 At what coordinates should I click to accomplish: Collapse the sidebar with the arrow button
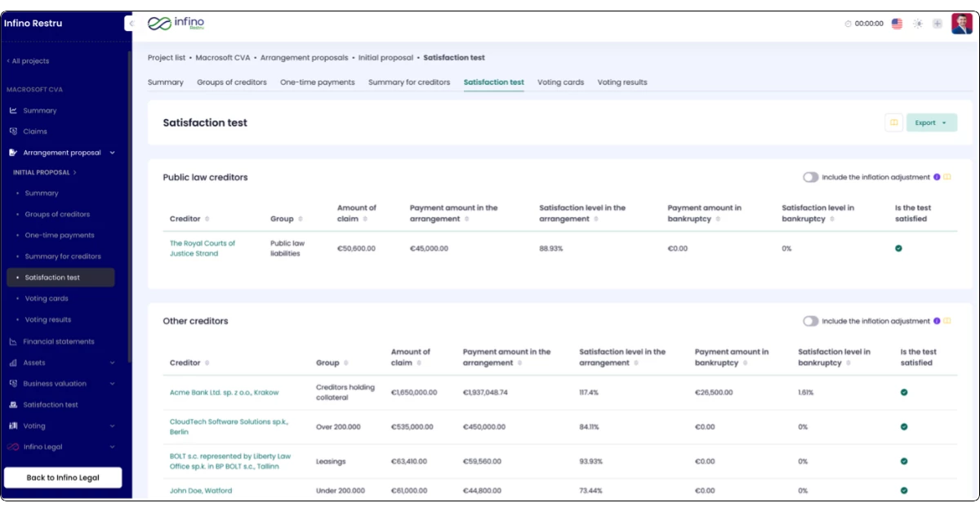pyautogui.click(x=129, y=24)
